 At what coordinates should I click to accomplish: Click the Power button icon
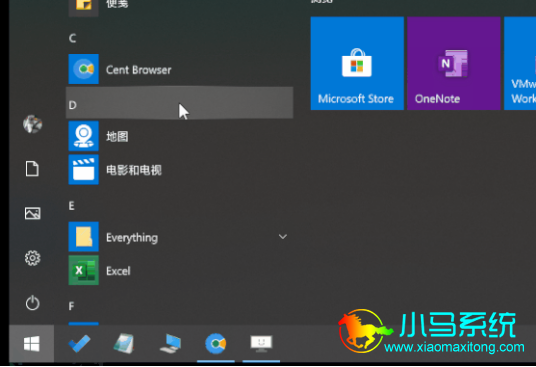[x=32, y=303]
